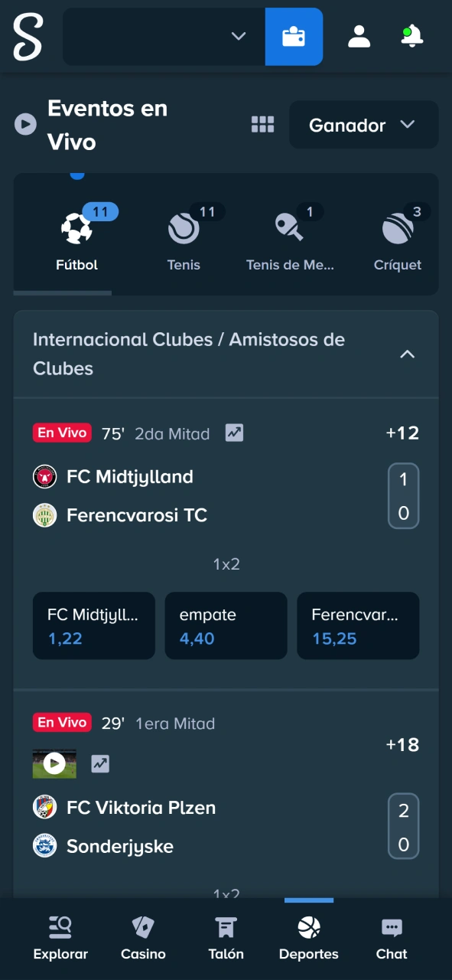Open match statistics for FC Midtjylland game
452x980 pixels.
[233, 433]
